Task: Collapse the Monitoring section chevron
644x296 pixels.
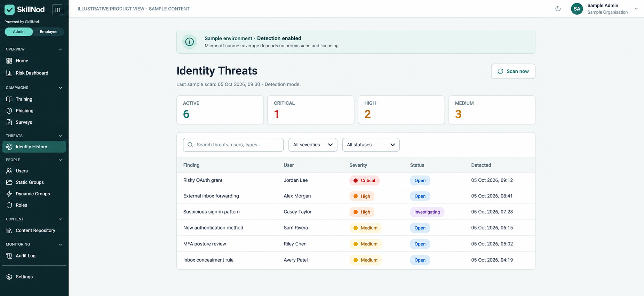Action: [x=61, y=244]
